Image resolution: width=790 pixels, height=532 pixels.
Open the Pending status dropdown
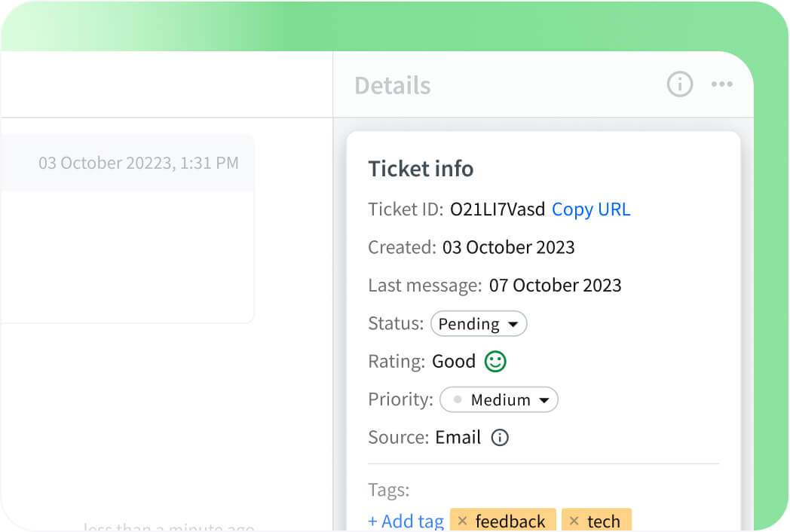479,323
